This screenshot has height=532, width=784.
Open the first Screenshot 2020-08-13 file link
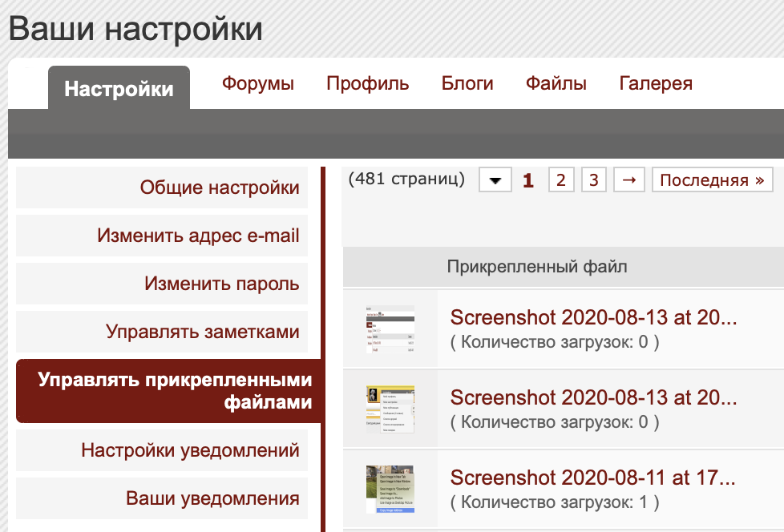point(593,317)
